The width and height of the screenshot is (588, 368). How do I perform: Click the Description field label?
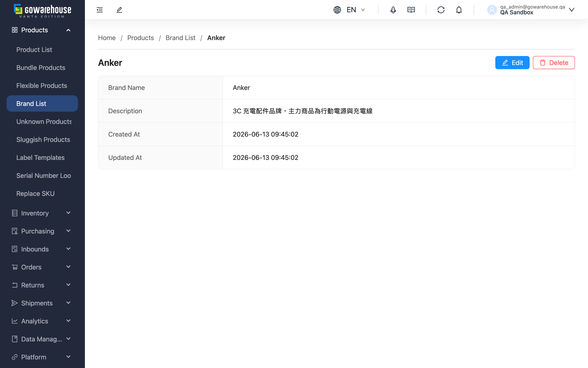coord(125,111)
